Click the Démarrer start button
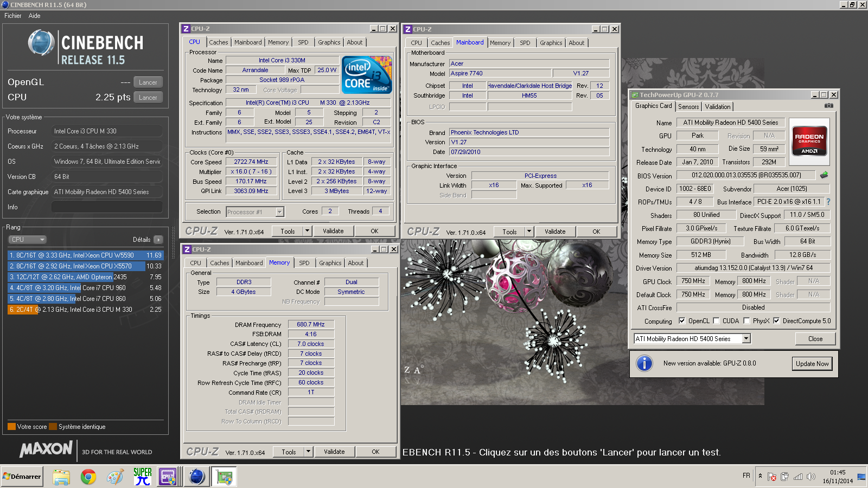868x488 pixels. (22, 477)
